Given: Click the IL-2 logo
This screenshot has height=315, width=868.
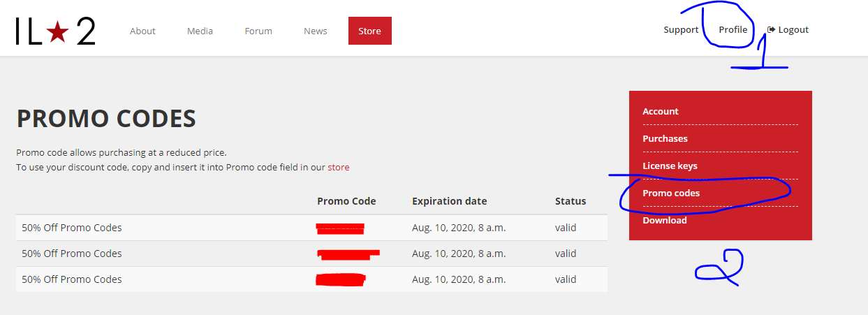Looking at the screenshot, I should pos(55,31).
